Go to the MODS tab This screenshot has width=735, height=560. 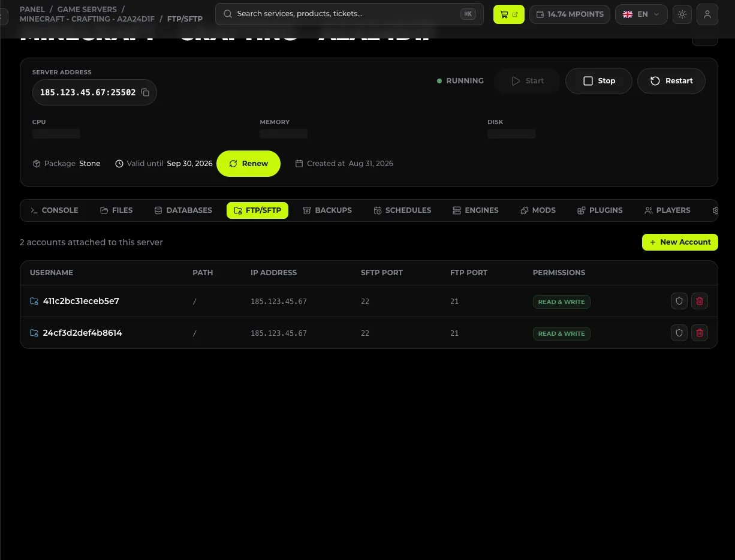click(538, 210)
